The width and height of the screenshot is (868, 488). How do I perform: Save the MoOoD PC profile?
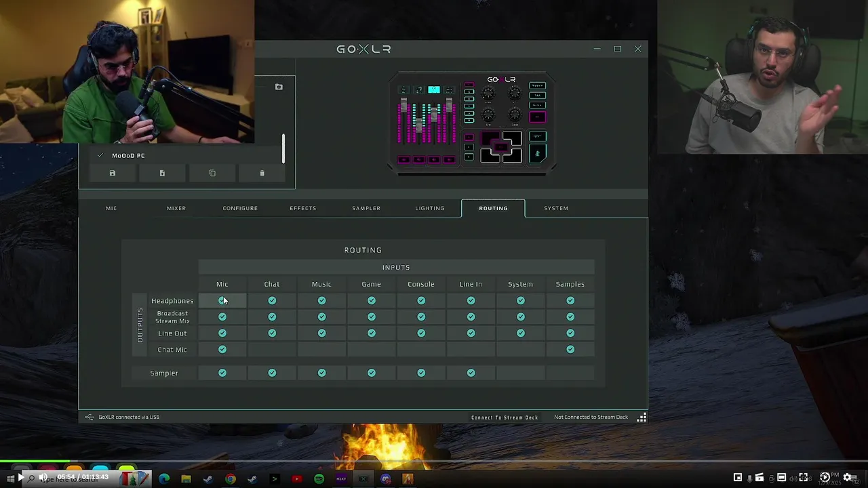coord(113,174)
